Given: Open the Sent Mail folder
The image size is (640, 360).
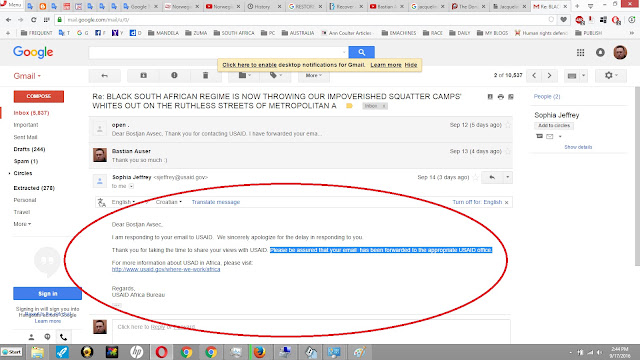Looking at the screenshot, I should point(25,137).
